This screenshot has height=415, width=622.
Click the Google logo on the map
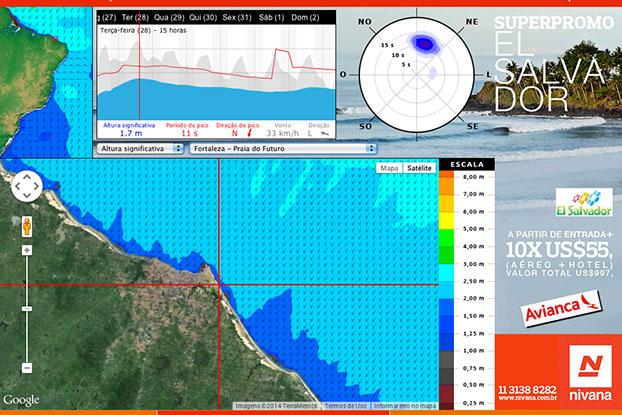coord(21,400)
